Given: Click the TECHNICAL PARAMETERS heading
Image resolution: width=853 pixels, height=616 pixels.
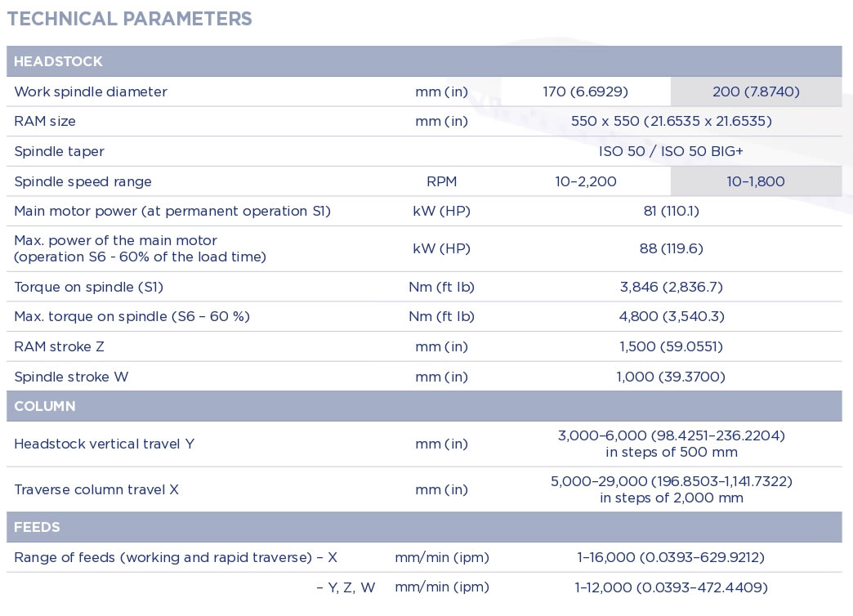Looking at the screenshot, I should click(x=130, y=19).
